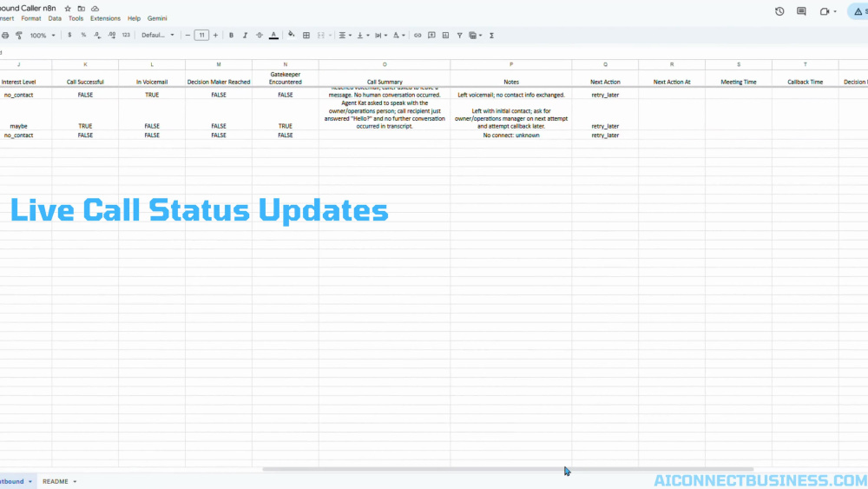The image size is (868, 489).
Task: Open the zoom 100% dropdown
Action: pyautogui.click(x=42, y=35)
